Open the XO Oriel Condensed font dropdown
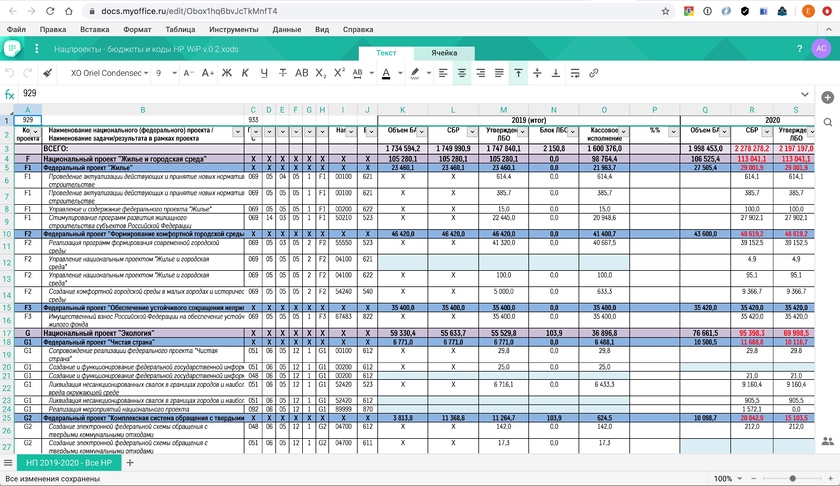This screenshot has height=486, width=840. [108, 73]
